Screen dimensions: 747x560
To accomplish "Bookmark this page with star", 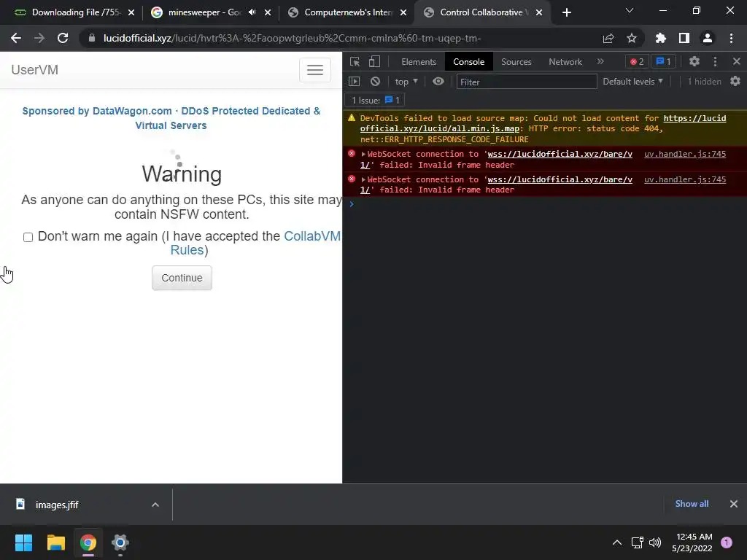I will (632, 38).
